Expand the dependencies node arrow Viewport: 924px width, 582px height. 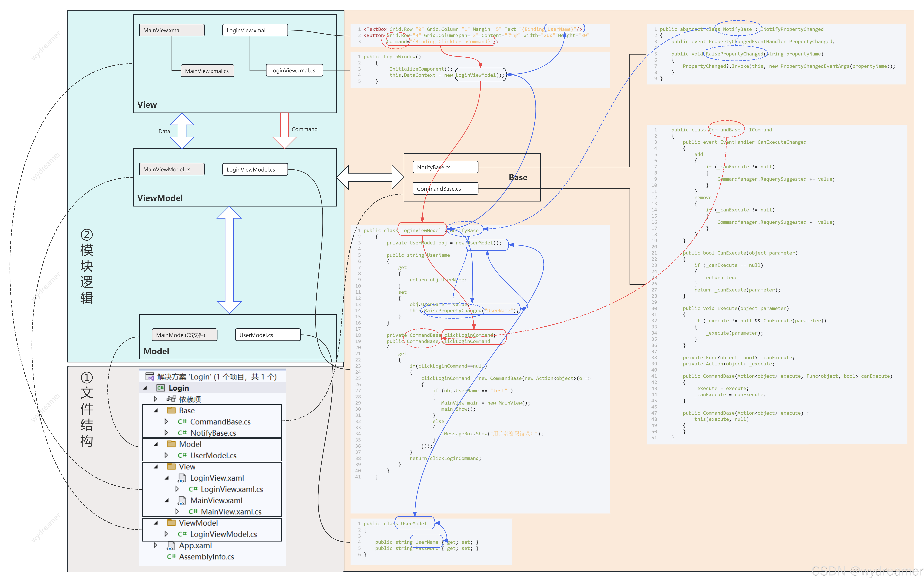(x=155, y=399)
